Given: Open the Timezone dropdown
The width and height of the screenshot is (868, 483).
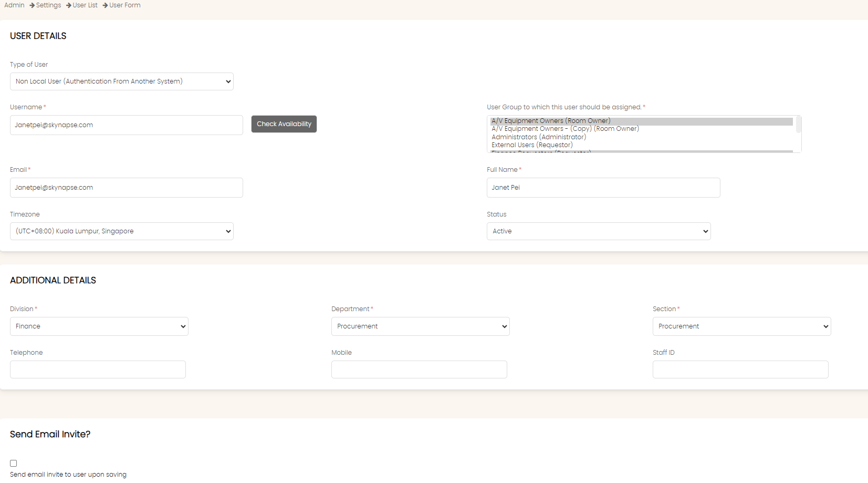Looking at the screenshot, I should point(122,231).
